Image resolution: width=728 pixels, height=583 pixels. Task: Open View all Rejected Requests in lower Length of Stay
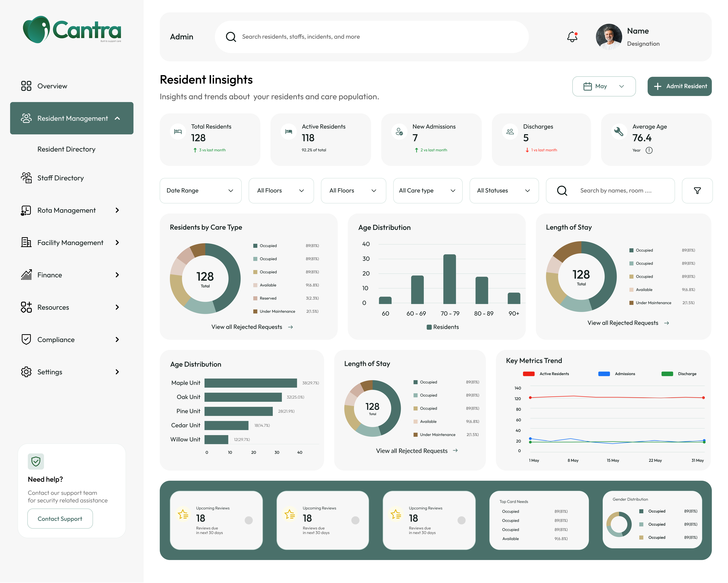[417, 451]
